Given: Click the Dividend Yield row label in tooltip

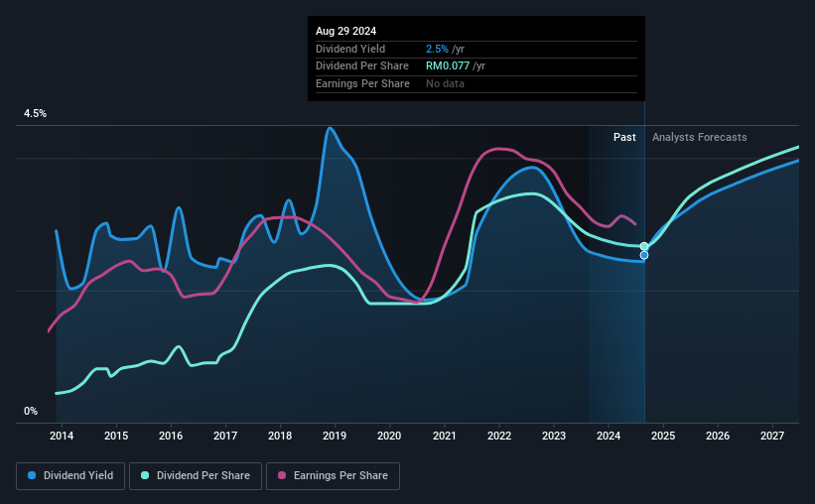Looking at the screenshot, I should tap(350, 49).
